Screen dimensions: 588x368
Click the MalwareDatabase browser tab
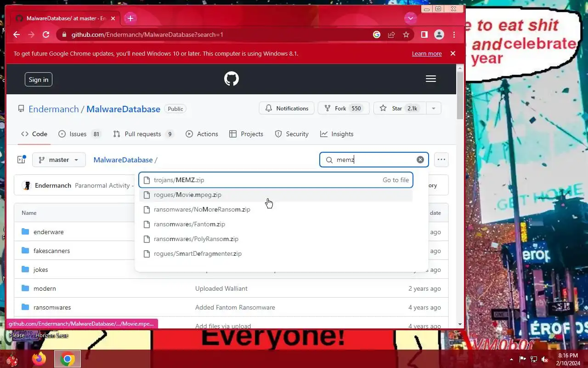(x=66, y=18)
